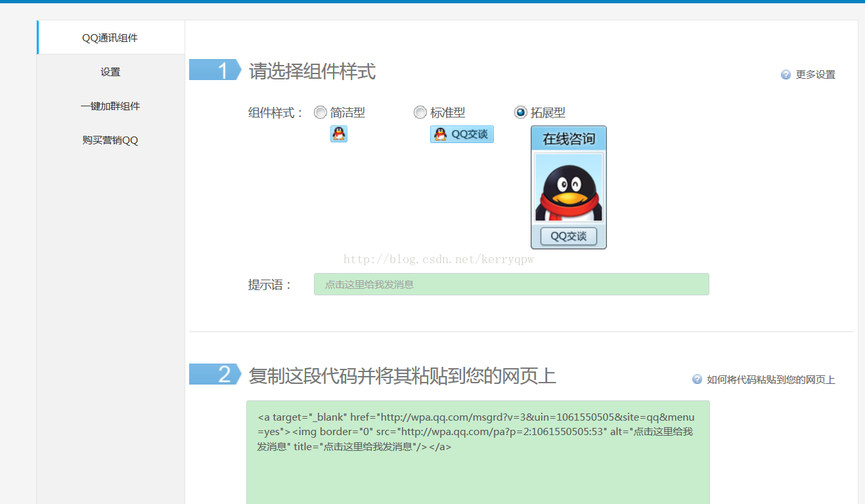This screenshot has width=865, height=504.
Task: Click help icon beside 如何将代码粘贴到您的网页上
Action: click(x=697, y=379)
